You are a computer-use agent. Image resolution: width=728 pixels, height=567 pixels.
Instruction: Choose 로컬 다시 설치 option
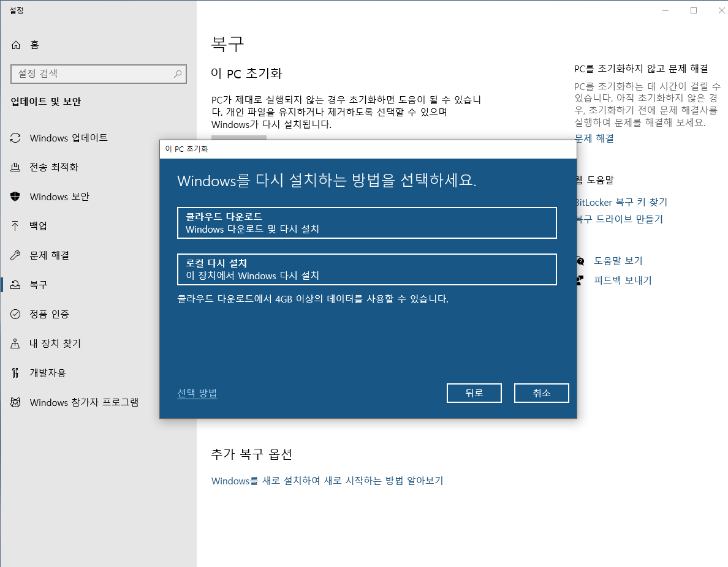[367, 269]
